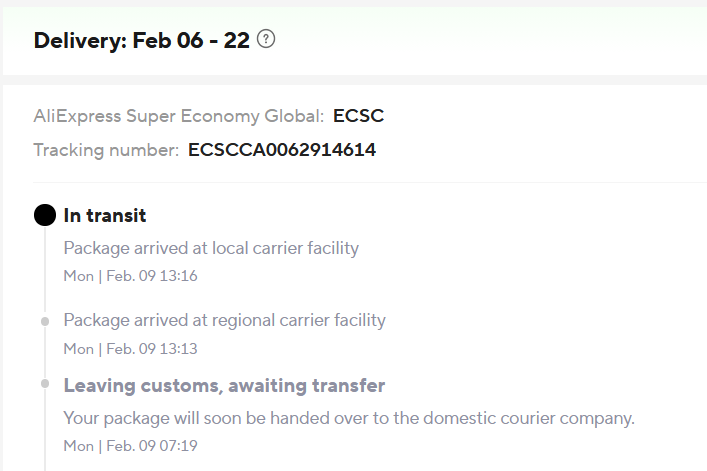Click the Leaving customs timeline dot
This screenshot has height=471, width=707.
click(x=45, y=384)
